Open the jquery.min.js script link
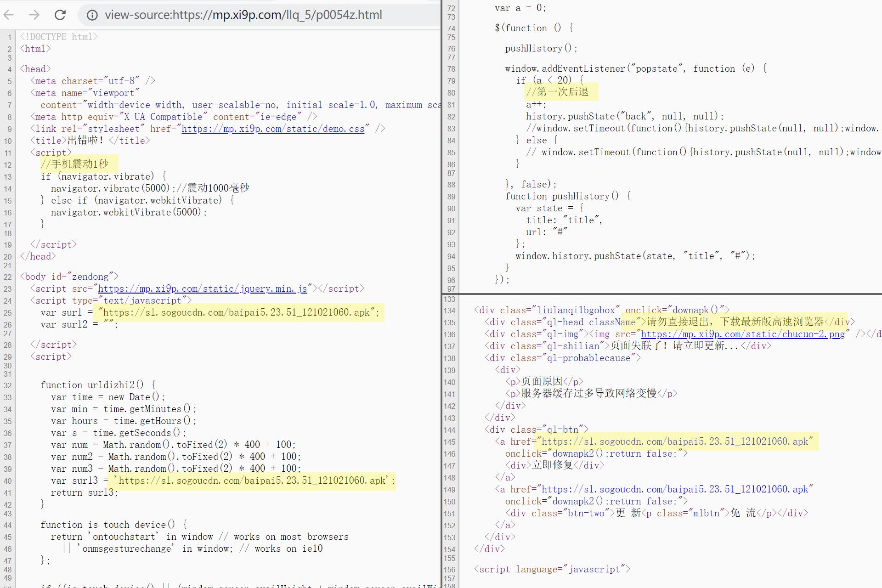 click(x=202, y=288)
